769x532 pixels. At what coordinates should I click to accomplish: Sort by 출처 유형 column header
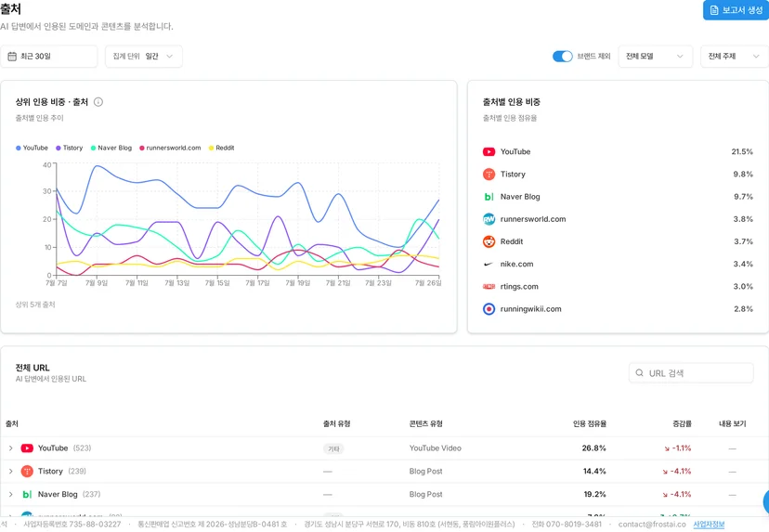click(336, 423)
